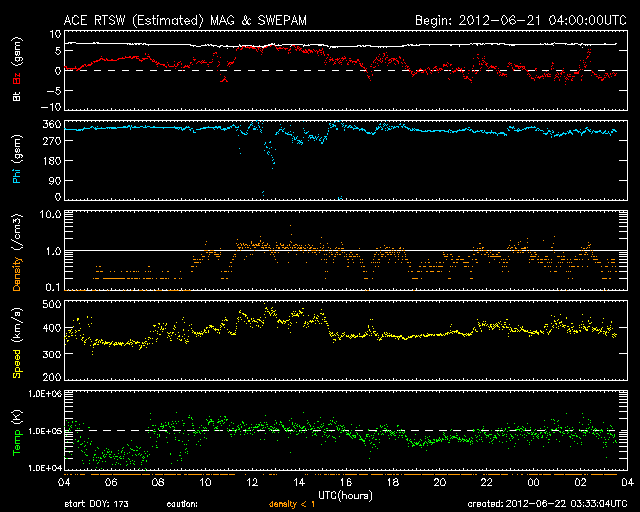Click the '06' hour label on the time axis
This screenshot has width=640, height=512.
tap(111, 482)
